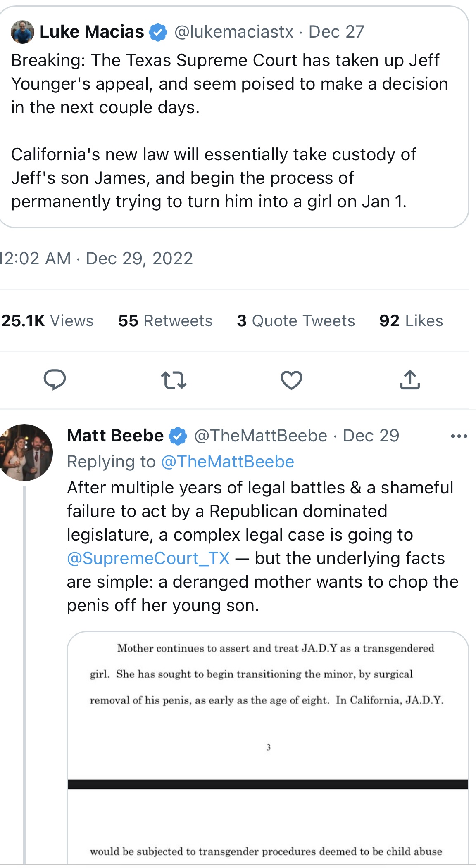Tap the 12:02 AM Dec 29, 2022 timestamp
Viewport: 476px width, 868px height.
97,259
